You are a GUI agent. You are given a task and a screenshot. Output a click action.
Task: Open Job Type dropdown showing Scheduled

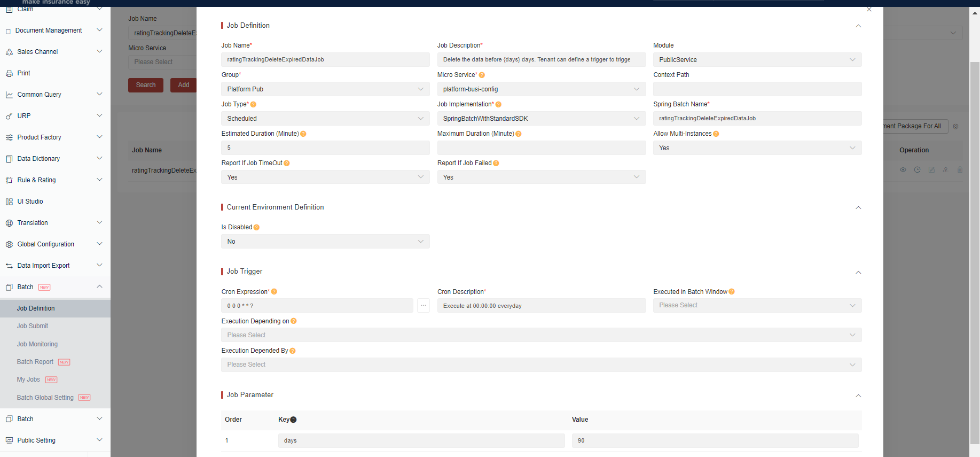325,119
